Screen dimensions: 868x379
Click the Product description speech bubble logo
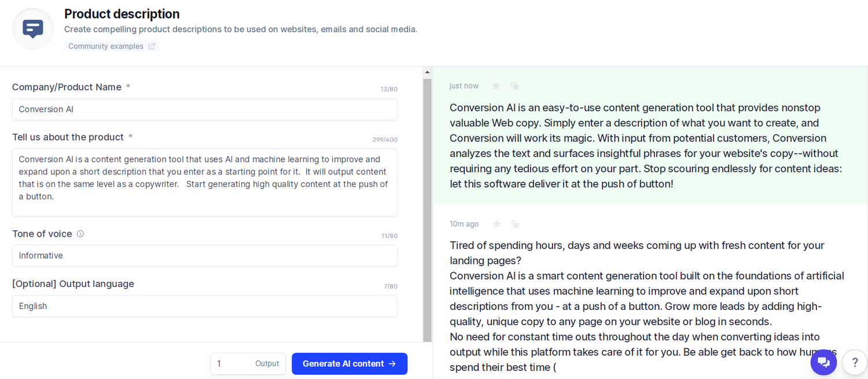point(32,28)
